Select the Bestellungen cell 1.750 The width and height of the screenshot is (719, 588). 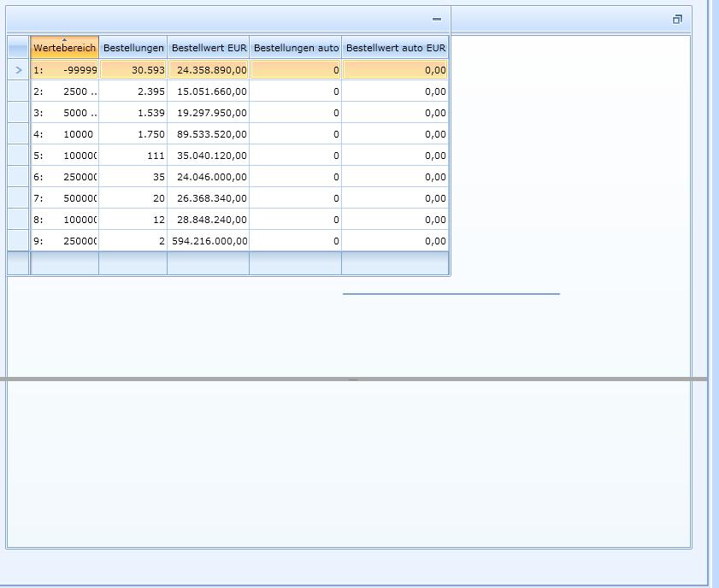click(x=133, y=134)
